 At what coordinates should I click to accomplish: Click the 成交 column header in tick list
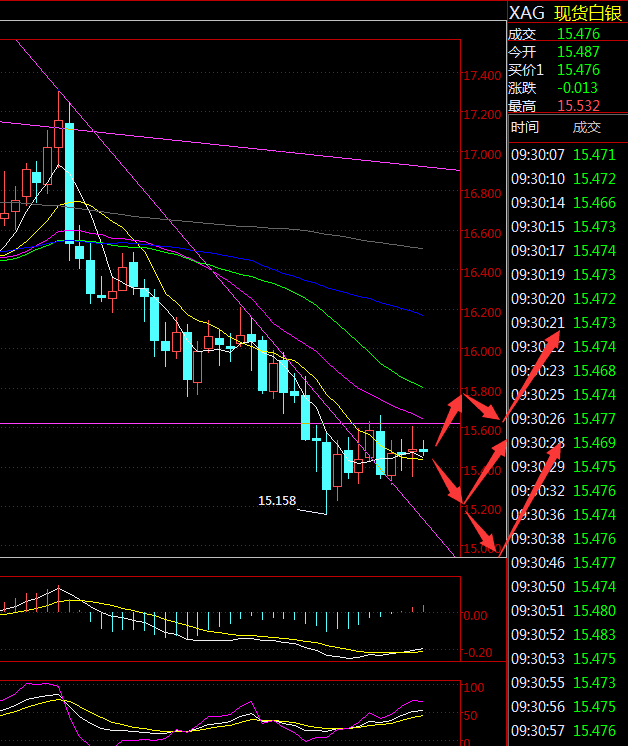pos(586,127)
